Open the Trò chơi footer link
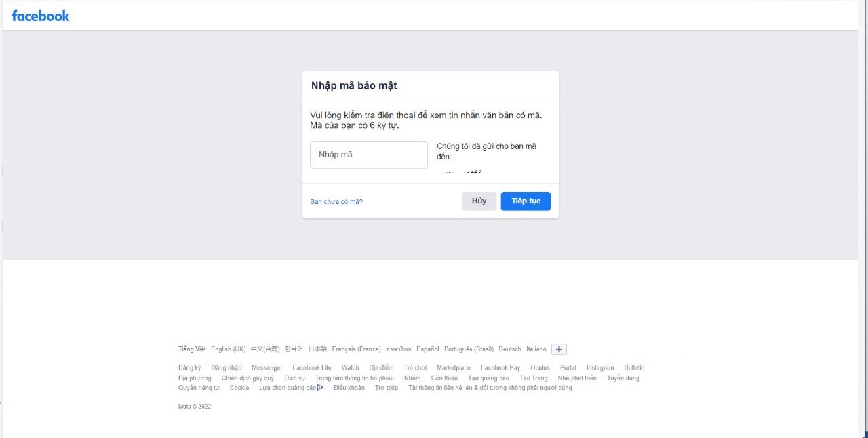The height and width of the screenshot is (438, 868). pyautogui.click(x=416, y=367)
